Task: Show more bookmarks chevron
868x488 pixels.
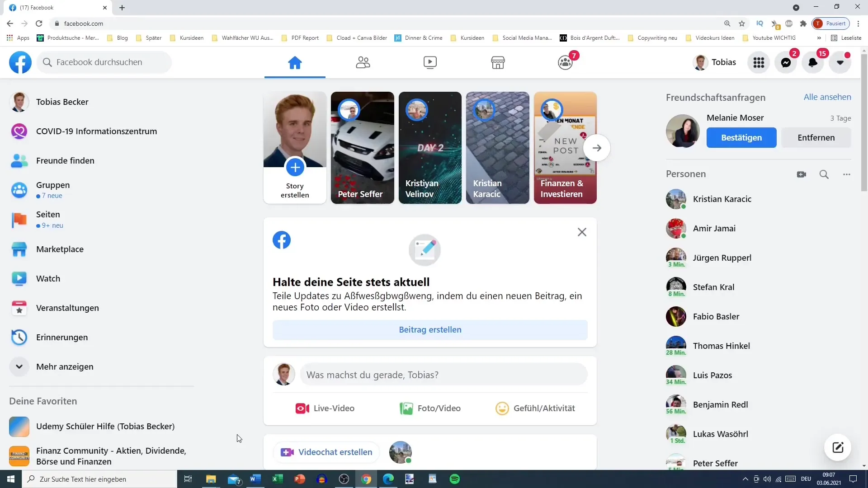Action: [819, 38]
